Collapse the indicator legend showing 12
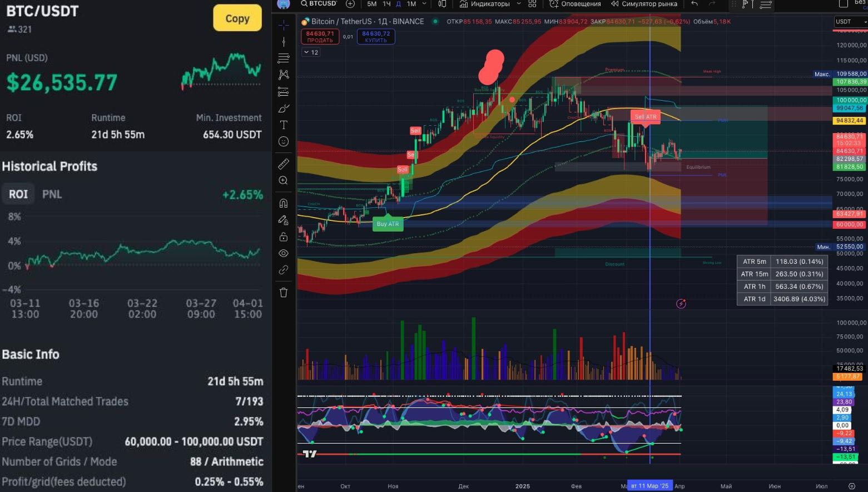 pos(311,52)
